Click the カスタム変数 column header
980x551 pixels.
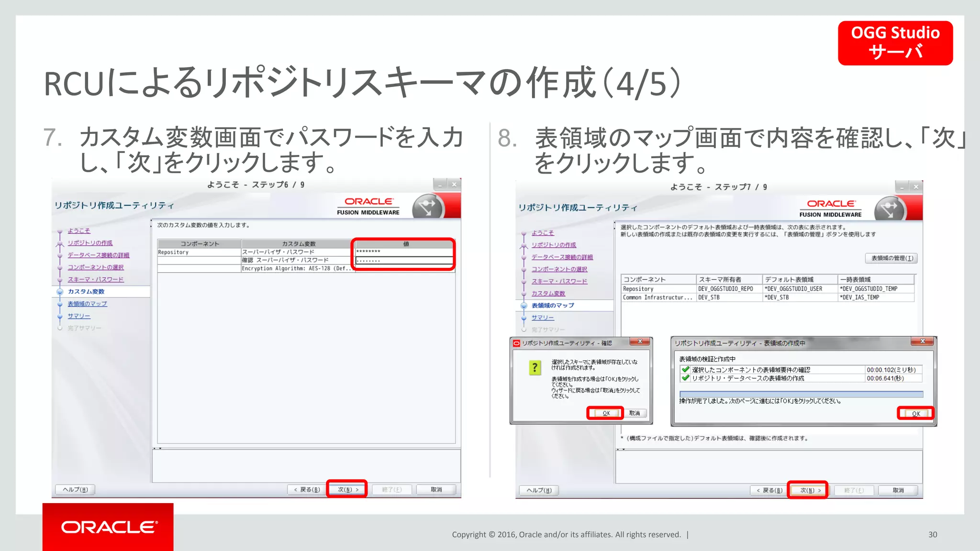click(298, 244)
